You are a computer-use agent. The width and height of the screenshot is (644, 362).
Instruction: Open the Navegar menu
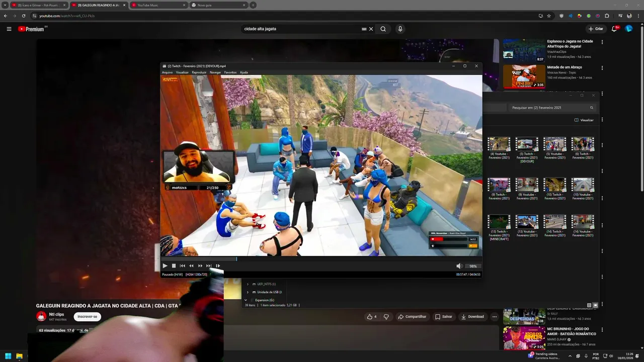215,72
